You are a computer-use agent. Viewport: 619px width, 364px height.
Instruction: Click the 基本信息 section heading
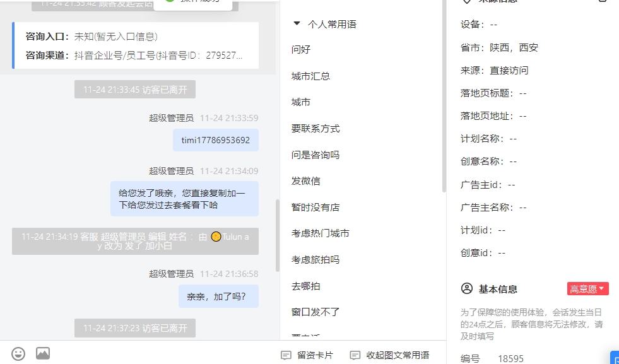pyautogui.click(x=498, y=289)
